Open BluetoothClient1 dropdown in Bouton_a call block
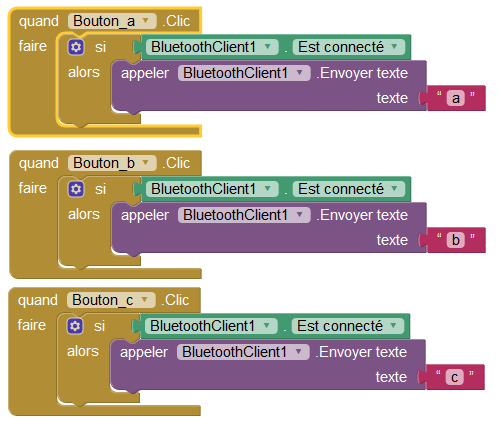This screenshot has height=436, width=504. coord(244,73)
